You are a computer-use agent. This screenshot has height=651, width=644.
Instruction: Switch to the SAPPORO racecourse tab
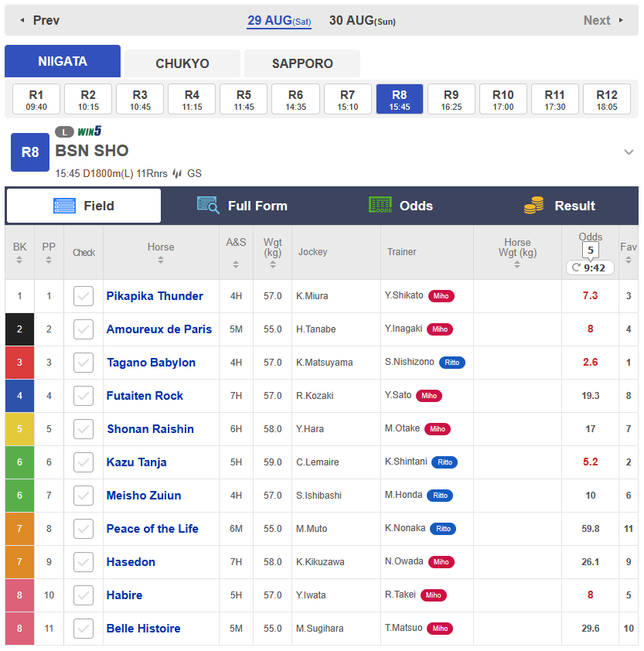pyautogui.click(x=302, y=63)
